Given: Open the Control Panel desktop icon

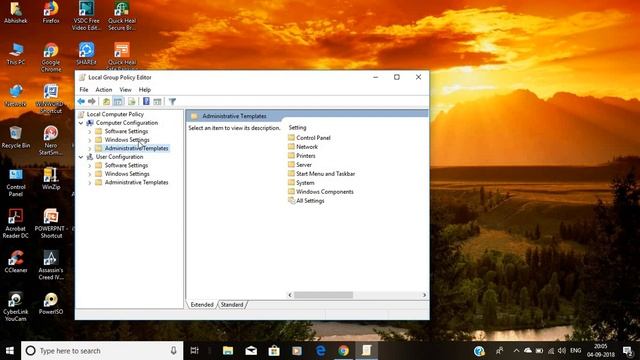Looking at the screenshot, I should (16, 182).
